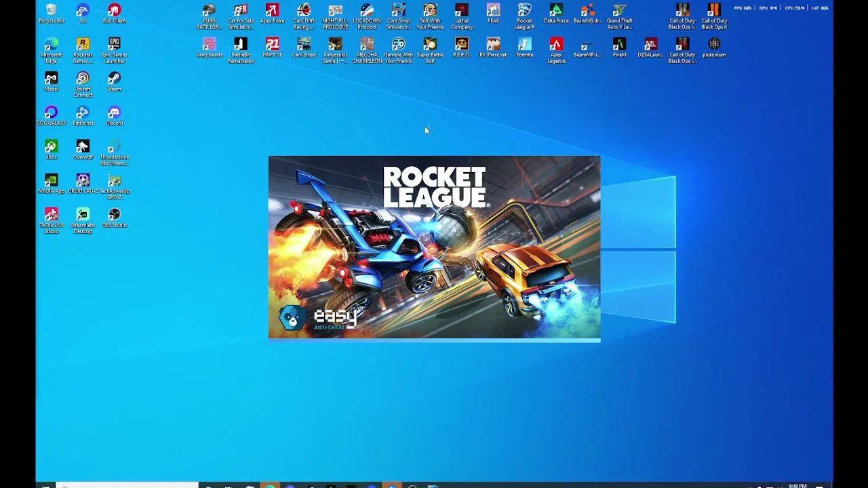Launch FiveM from the desktop

tap(619, 47)
